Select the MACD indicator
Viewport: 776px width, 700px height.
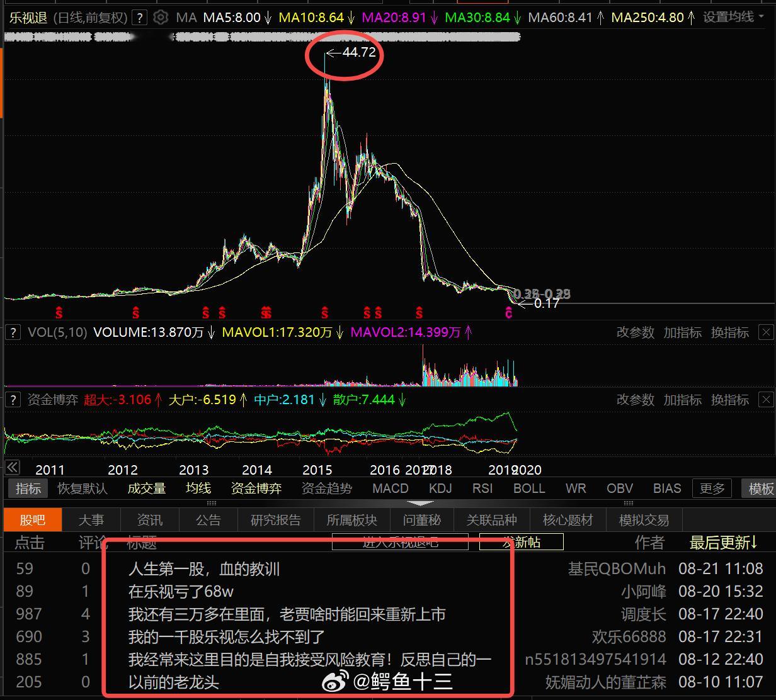(390, 488)
